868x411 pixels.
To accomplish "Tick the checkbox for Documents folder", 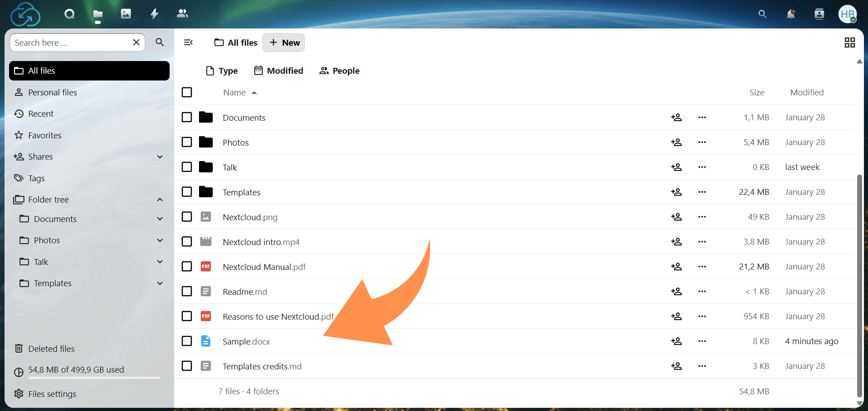I will tap(187, 118).
